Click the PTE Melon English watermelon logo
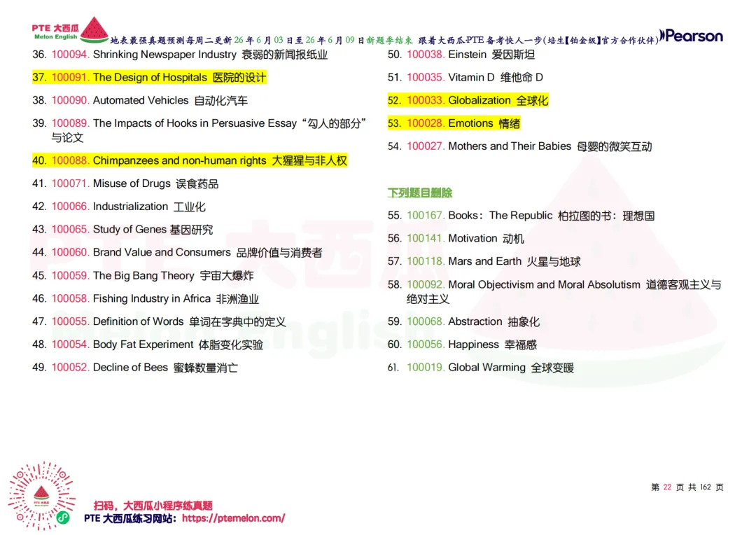Image resolution: width=756 pixels, height=535 pixels. (x=71, y=30)
